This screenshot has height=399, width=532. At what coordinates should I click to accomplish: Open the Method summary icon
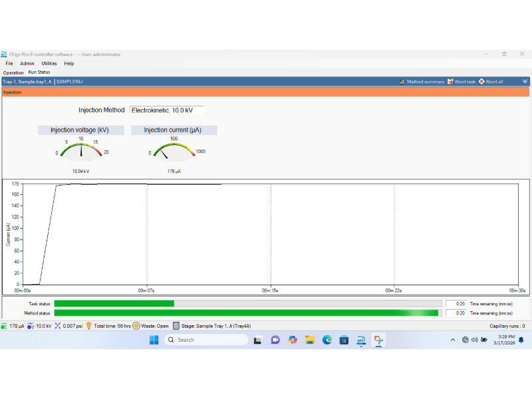[x=402, y=82]
